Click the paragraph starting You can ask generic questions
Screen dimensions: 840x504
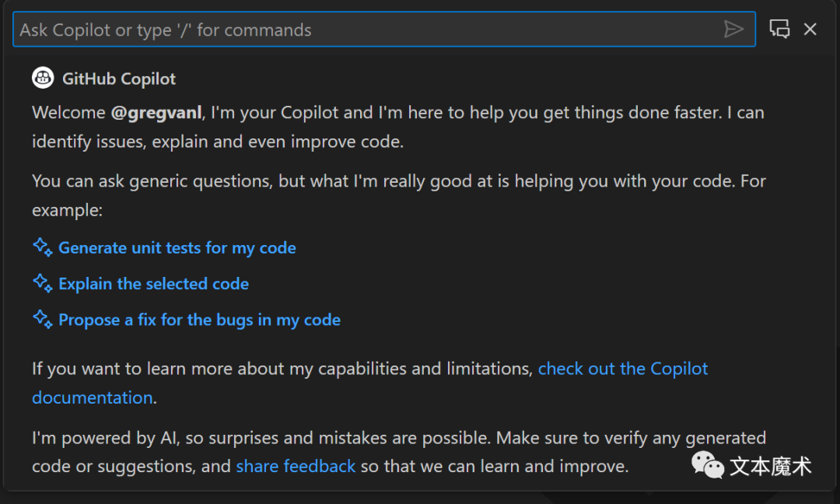pyautogui.click(x=399, y=195)
